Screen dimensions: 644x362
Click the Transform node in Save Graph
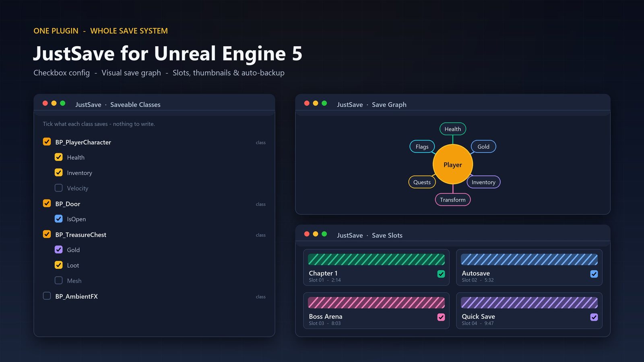453,200
